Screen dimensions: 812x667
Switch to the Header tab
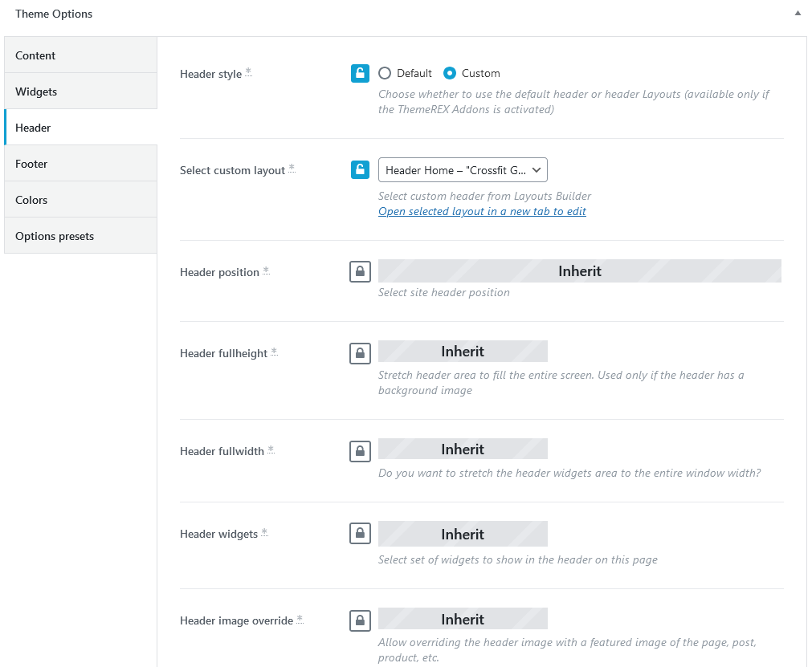pos(81,128)
